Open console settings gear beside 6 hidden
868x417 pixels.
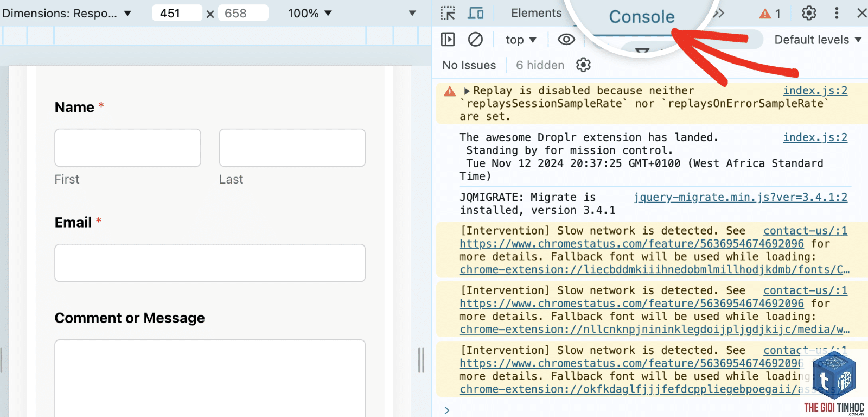coord(583,65)
